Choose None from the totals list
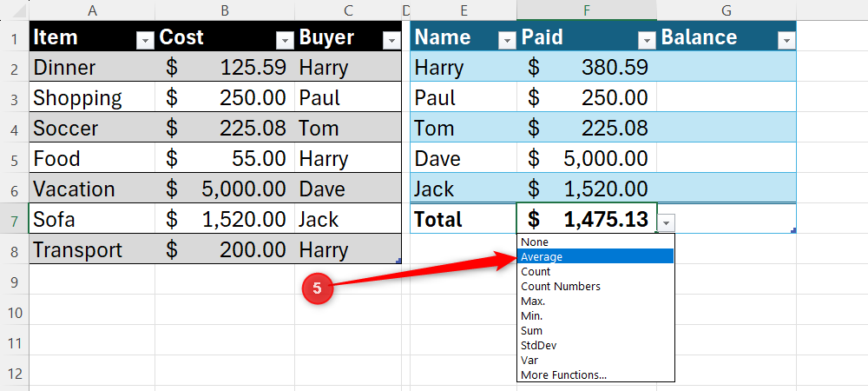Viewport: 868px width, 391px height. [x=595, y=242]
